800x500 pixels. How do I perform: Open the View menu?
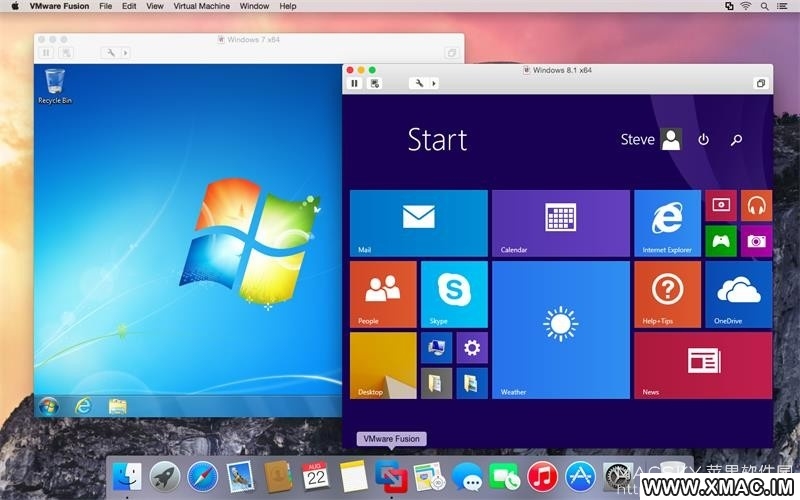coord(155,6)
